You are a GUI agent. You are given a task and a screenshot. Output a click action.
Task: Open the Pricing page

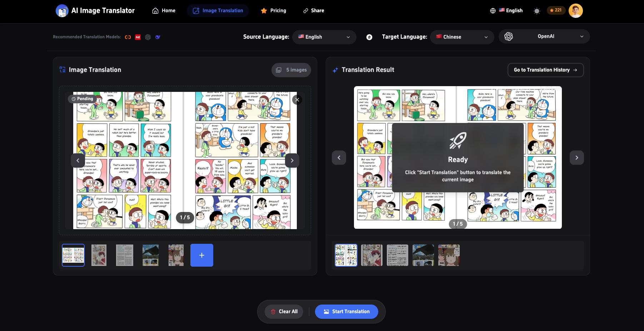coord(274,11)
